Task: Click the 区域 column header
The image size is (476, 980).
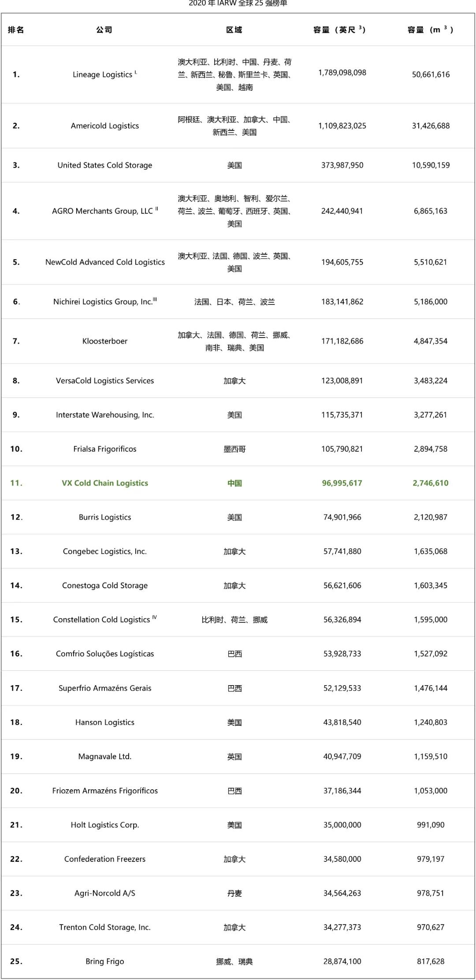Action: 234,30
